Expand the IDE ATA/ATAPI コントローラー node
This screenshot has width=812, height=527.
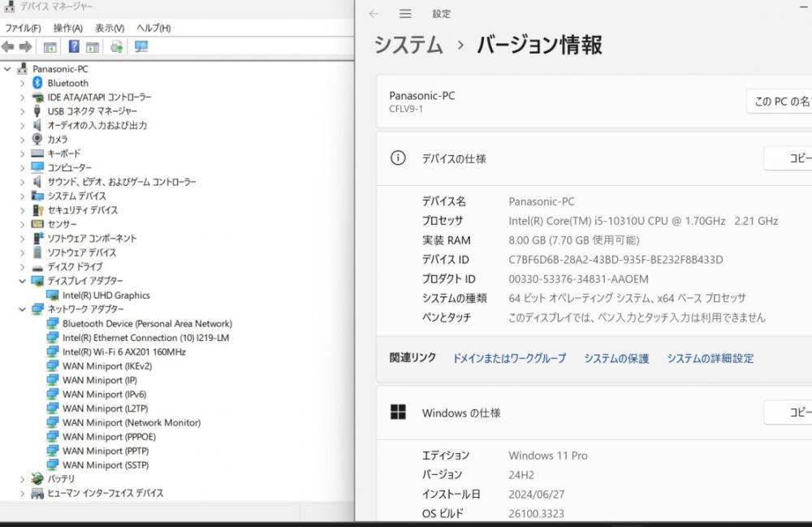[22, 97]
